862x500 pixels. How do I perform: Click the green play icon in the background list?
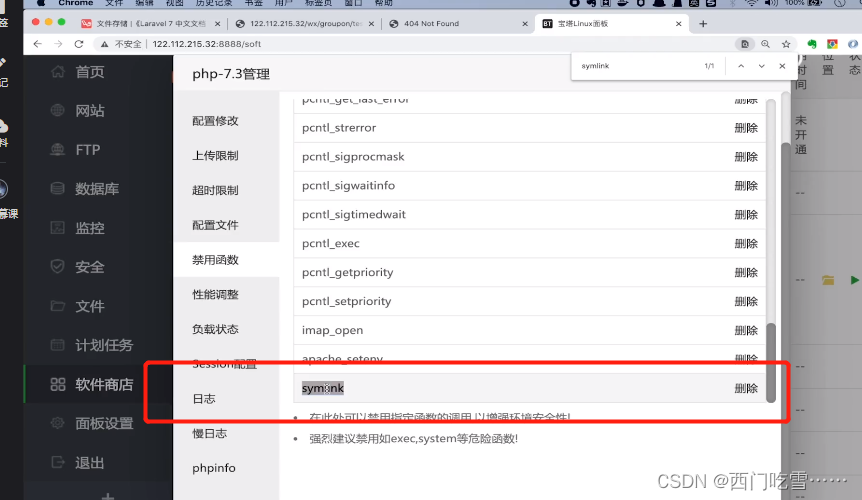[854, 280]
